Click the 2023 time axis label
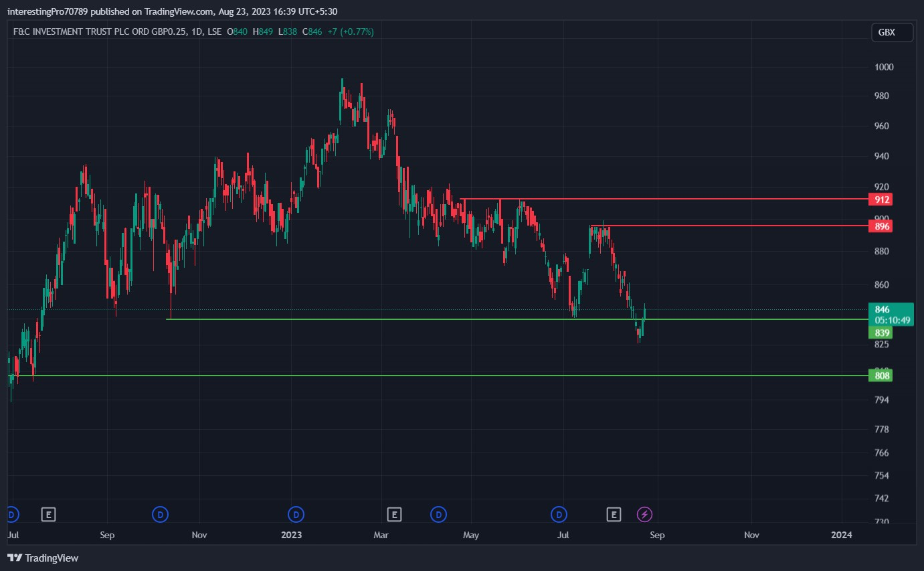924x571 pixels. (292, 535)
